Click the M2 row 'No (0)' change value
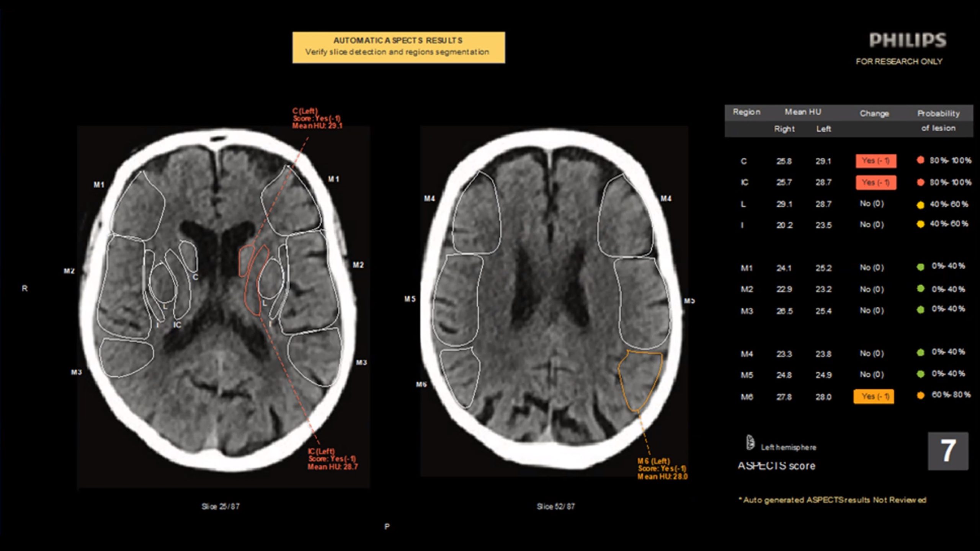980x551 pixels. click(872, 289)
